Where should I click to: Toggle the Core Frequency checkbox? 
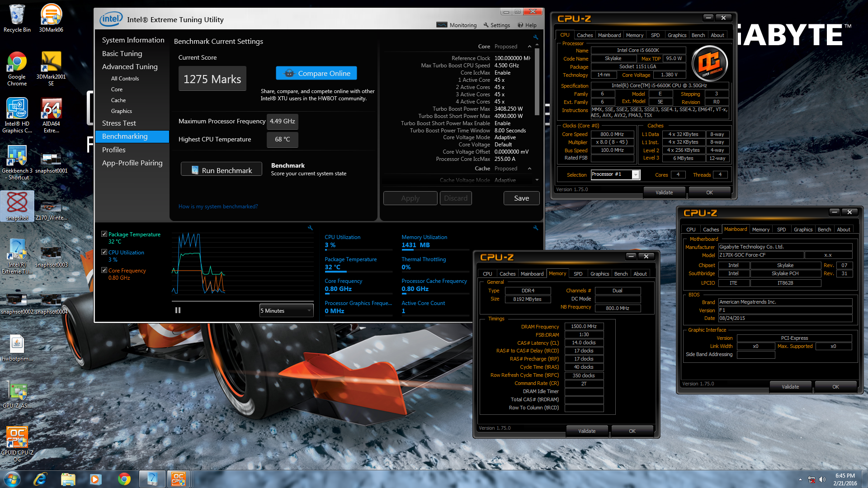coord(104,270)
